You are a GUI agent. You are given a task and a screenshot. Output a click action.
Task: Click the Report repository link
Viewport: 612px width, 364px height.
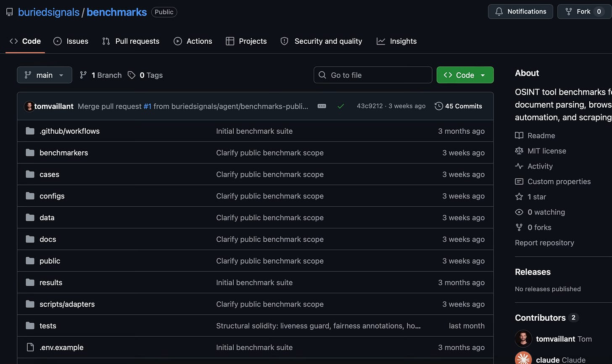pos(544,243)
